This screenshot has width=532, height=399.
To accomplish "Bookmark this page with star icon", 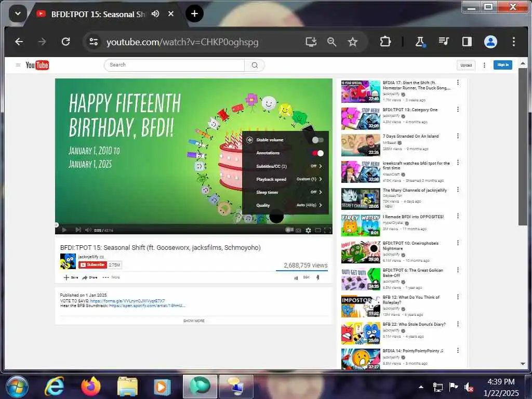I will pyautogui.click(x=353, y=42).
